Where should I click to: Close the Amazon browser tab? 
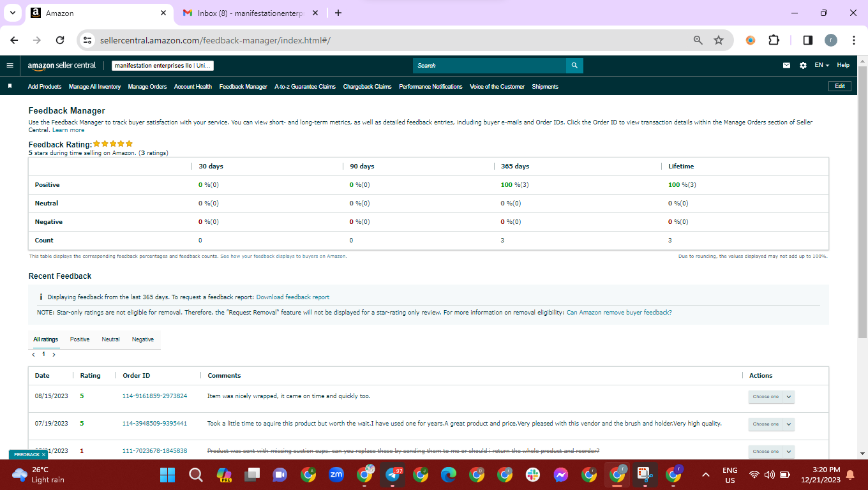(x=163, y=13)
